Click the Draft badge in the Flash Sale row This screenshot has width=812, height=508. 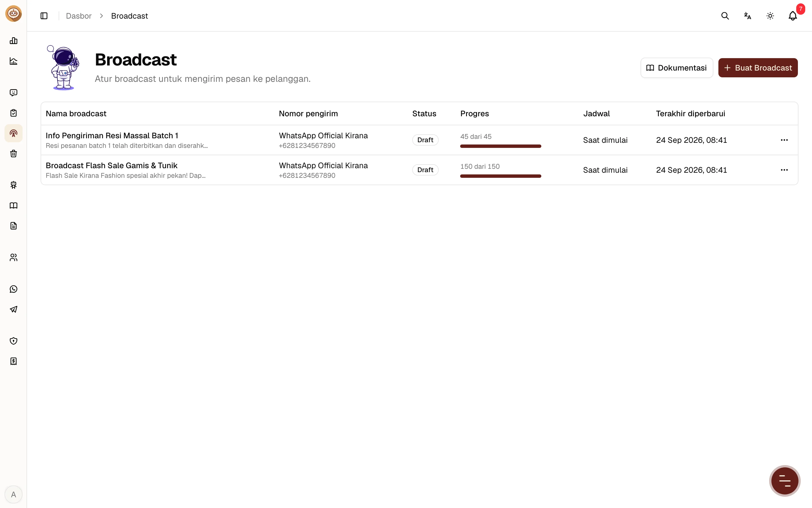click(425, 170)
